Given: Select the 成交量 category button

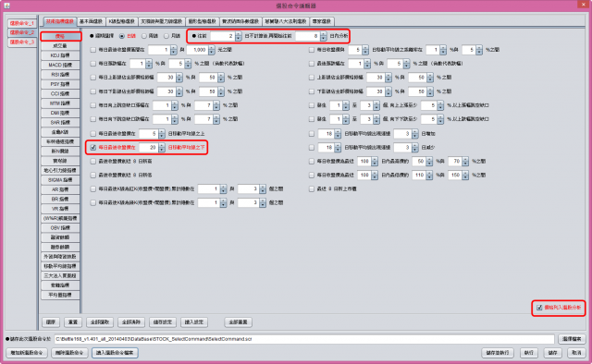Looking at the screenshot, I should point(60,45).
